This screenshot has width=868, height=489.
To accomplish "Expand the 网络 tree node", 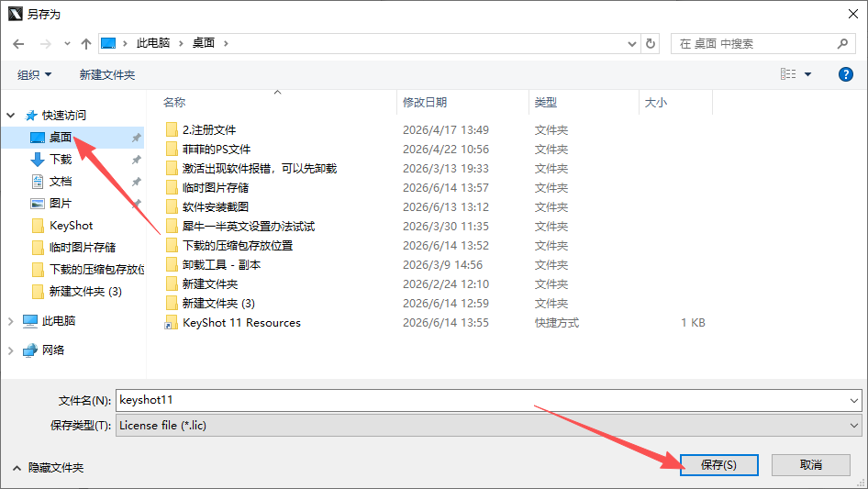I will click(10, 350).
